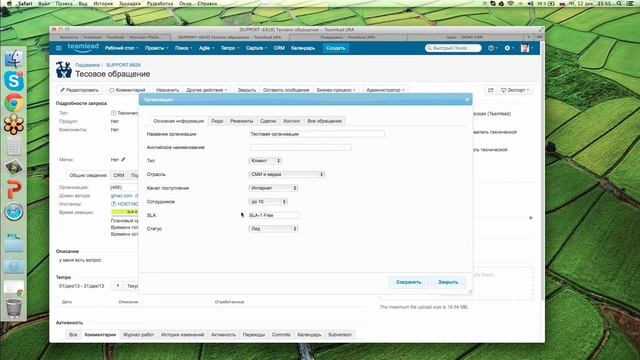Viewport: 640px width, 360px height.
Task: Click Spotlight search icon in menu bar
Action: tap(619, 3)
